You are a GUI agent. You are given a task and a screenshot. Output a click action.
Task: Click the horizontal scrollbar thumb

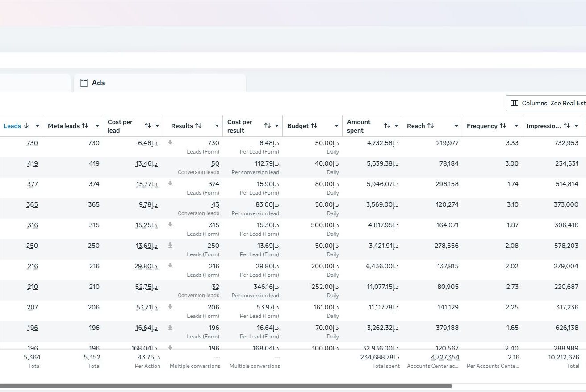coord(226,386)
